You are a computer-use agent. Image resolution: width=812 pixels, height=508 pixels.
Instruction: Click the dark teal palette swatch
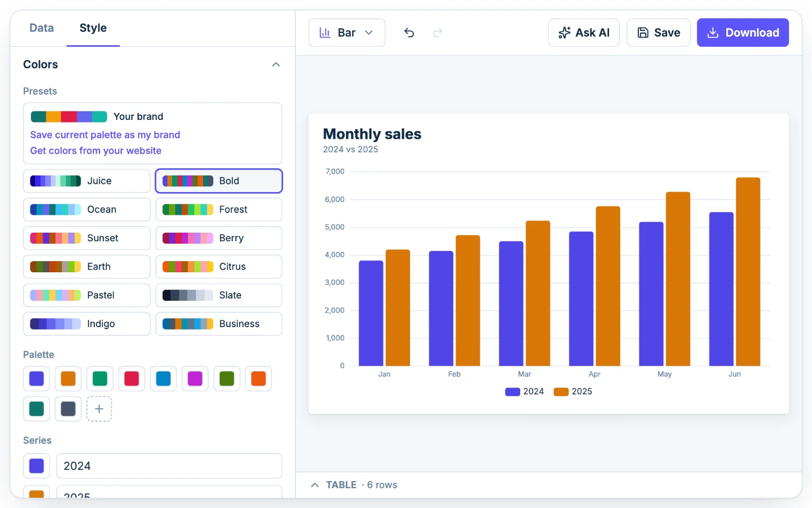[x=37, y=408]
